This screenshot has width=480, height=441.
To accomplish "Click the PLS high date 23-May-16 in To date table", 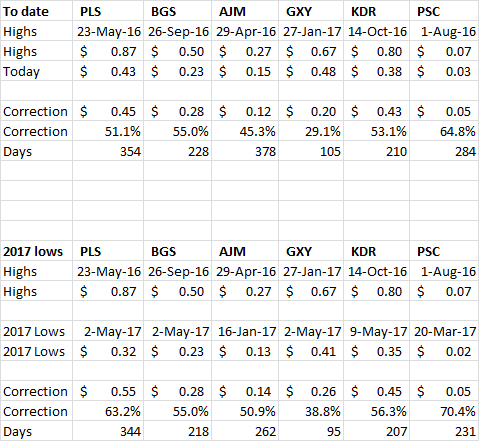I will coord(109,32).
